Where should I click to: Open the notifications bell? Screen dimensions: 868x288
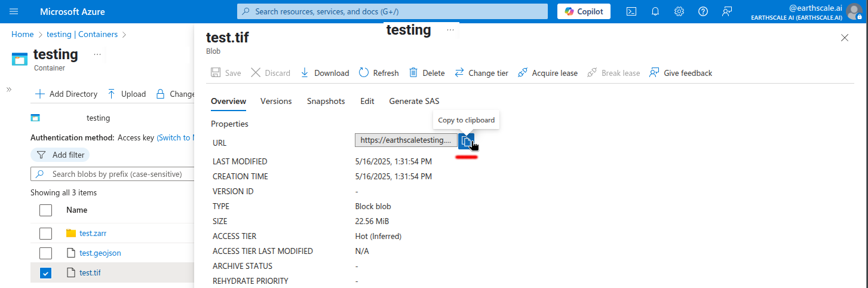pyautogui.click(x=655, y=11)
